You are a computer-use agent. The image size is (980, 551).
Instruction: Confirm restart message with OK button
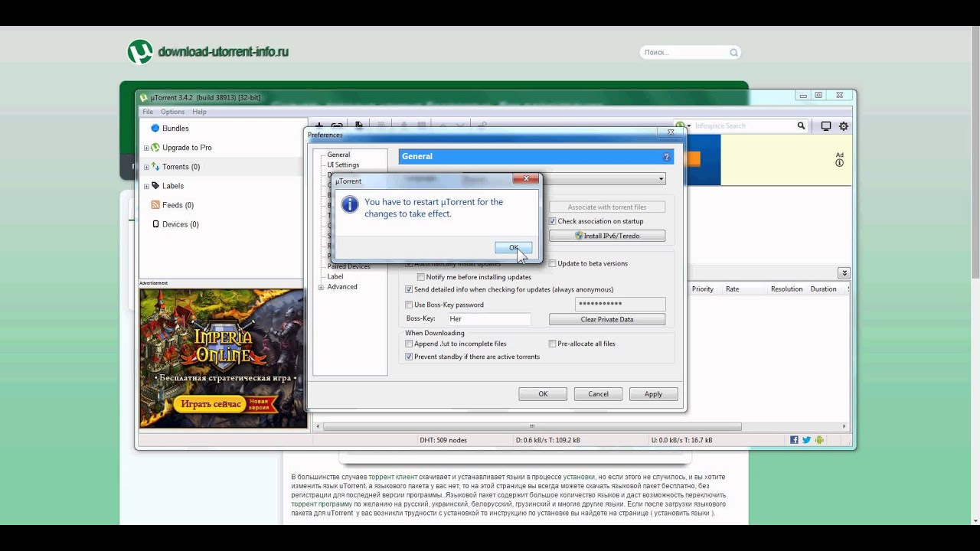(x=514, y=248)
